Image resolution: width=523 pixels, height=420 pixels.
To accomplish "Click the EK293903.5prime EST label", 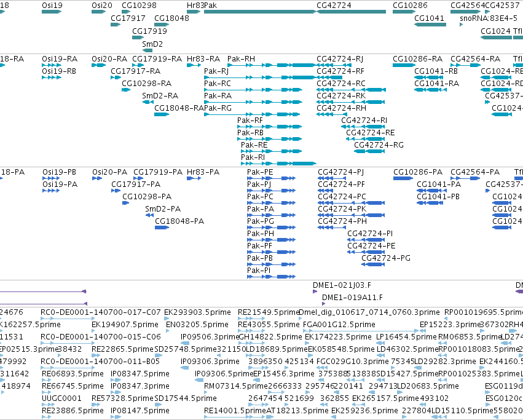I will 197,312.
